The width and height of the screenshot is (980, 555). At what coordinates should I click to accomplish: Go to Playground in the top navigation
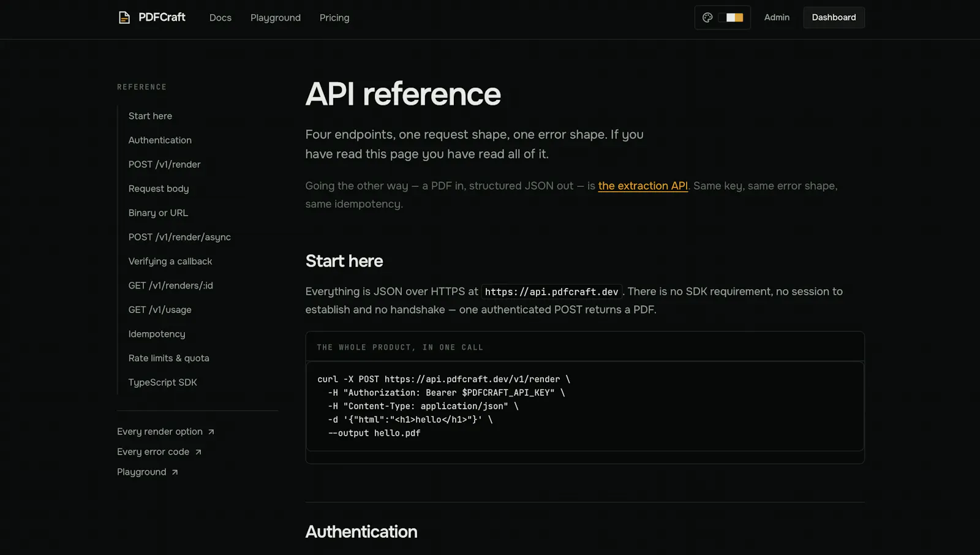276,18
